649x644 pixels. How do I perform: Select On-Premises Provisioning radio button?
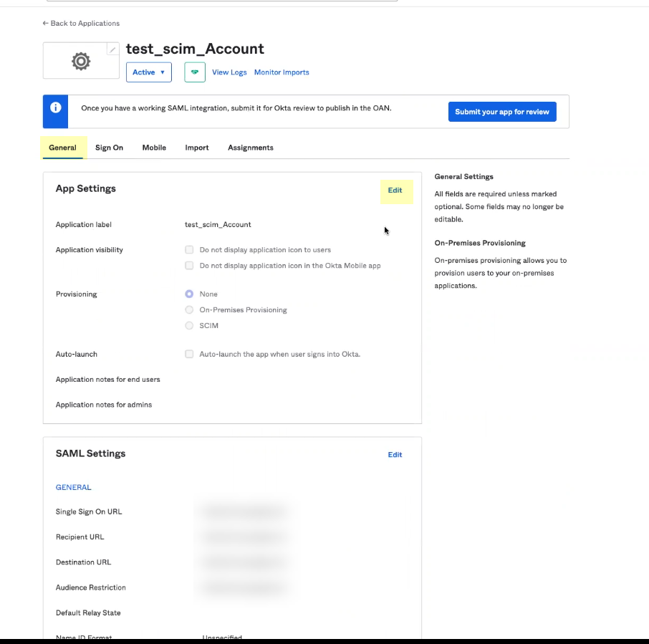click(189, 309)
